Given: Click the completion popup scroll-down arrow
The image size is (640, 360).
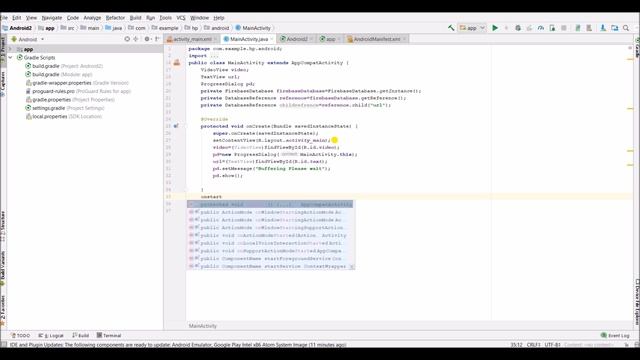Looking at the screenshot, I should [352, 267].
